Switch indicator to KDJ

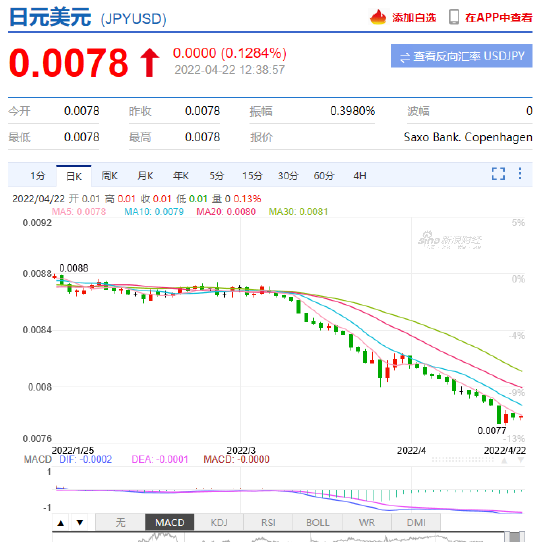219,523
